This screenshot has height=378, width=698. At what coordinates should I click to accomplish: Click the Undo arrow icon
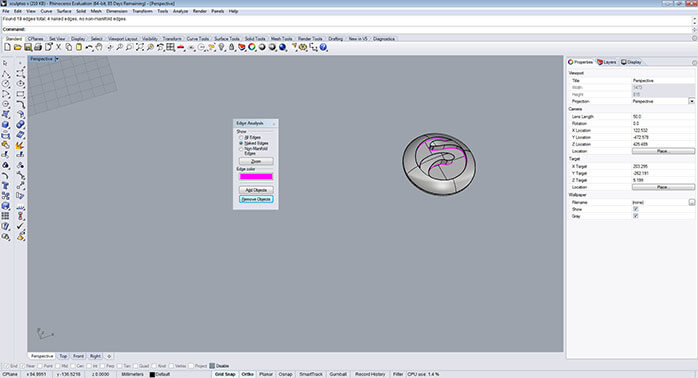[89, 47]
